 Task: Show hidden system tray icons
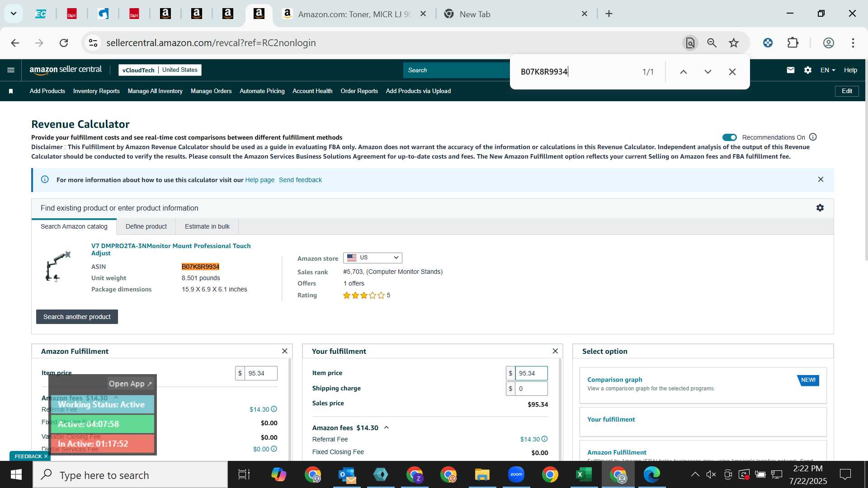coord(695,474)
